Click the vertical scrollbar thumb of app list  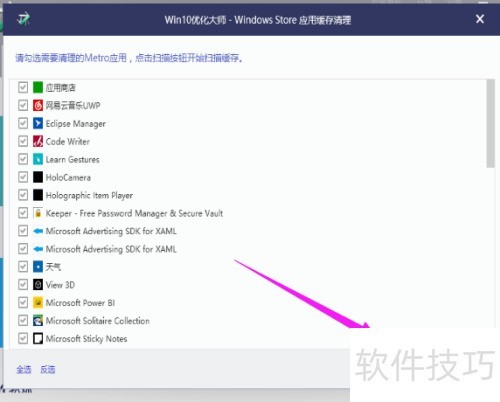tap(490, 124)
